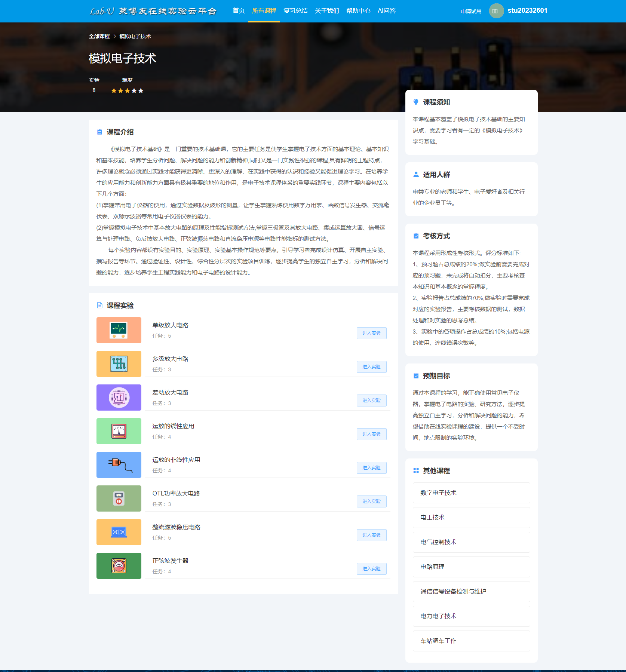Click the oscilloscope icon for 单级放大电路
626x672 pixels.
coord(119,330)
